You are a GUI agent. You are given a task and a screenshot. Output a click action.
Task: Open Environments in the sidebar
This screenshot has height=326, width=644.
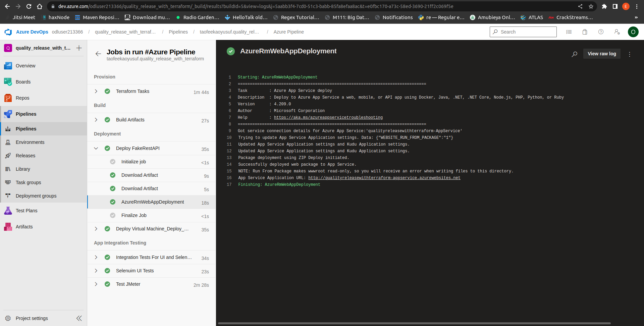[x=44, y=142]
